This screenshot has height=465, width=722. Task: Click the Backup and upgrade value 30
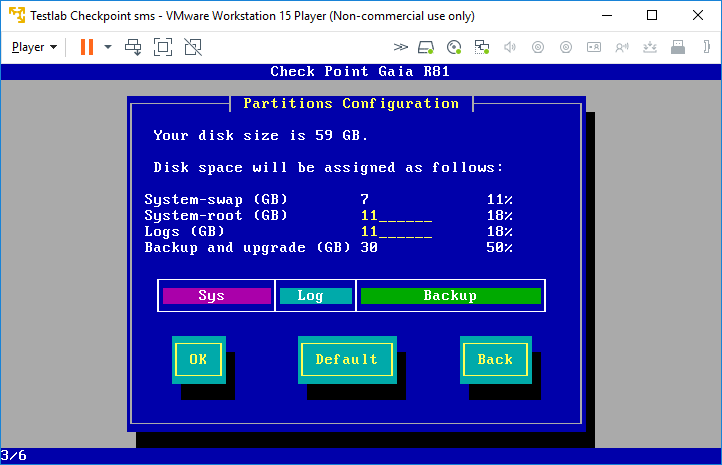tap(369, 248)
